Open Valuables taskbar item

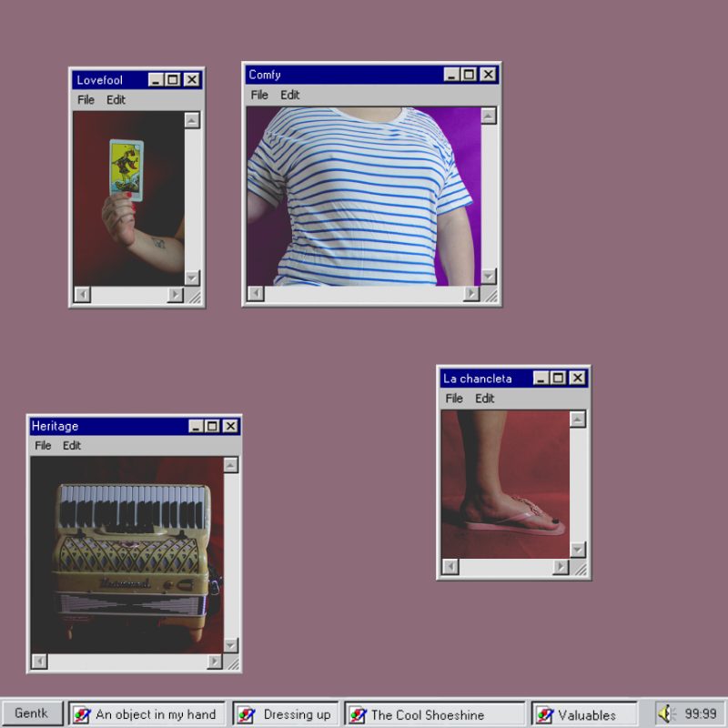point(584,714)
